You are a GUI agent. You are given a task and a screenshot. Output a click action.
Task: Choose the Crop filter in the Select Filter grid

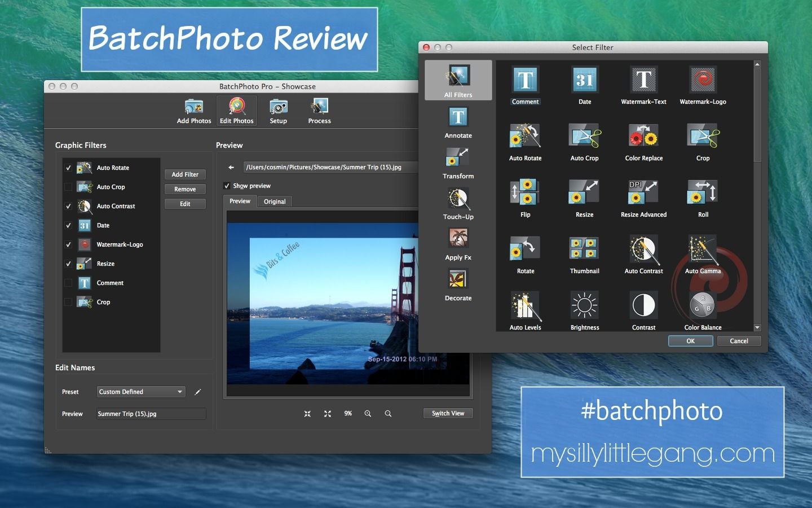pyautogui.click(x=703, y=142)
